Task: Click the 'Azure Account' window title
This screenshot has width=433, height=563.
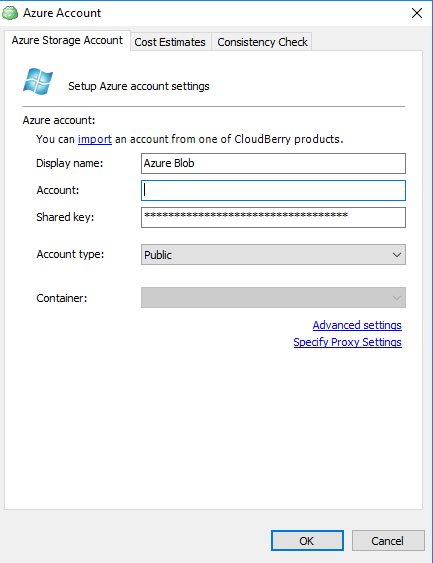Action: 62,13
